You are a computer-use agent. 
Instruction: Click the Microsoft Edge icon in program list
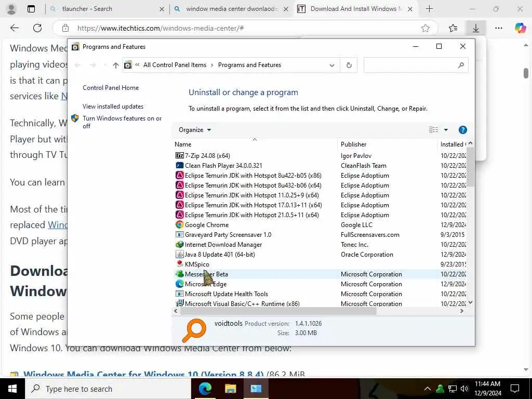179,284
